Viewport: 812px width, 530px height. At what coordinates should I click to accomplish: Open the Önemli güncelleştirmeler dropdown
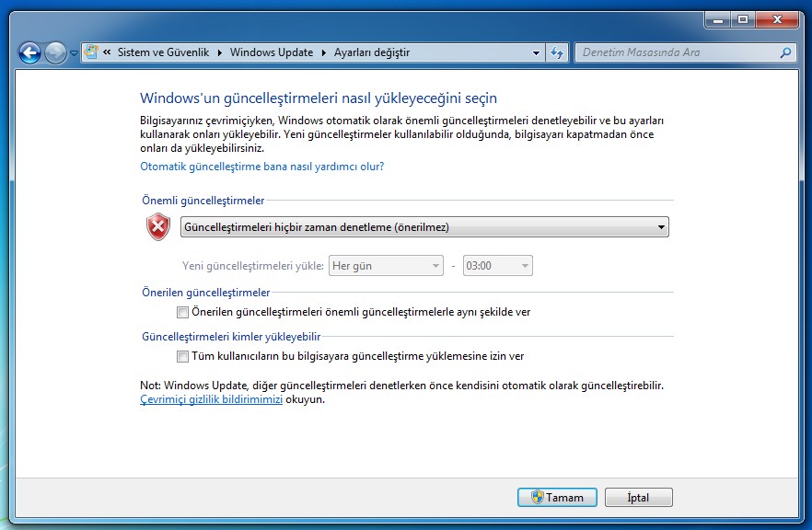424,227
